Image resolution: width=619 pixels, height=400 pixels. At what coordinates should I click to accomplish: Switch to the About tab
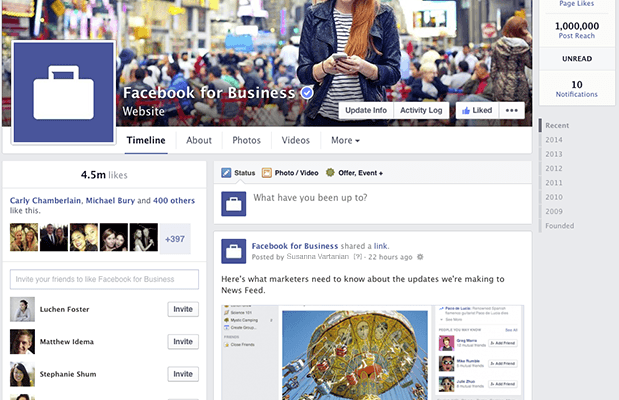click(199, 140)
